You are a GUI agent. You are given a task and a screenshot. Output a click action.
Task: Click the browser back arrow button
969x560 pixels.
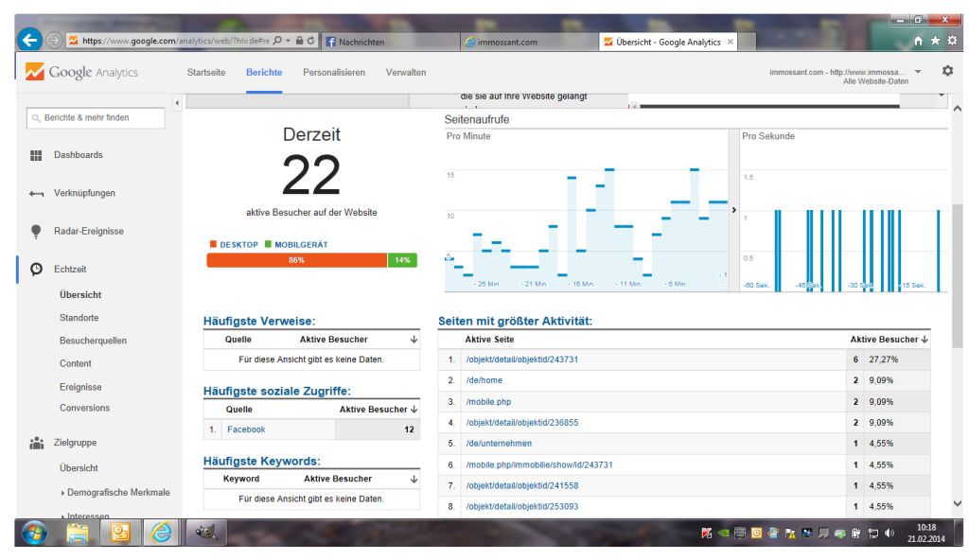29,40
